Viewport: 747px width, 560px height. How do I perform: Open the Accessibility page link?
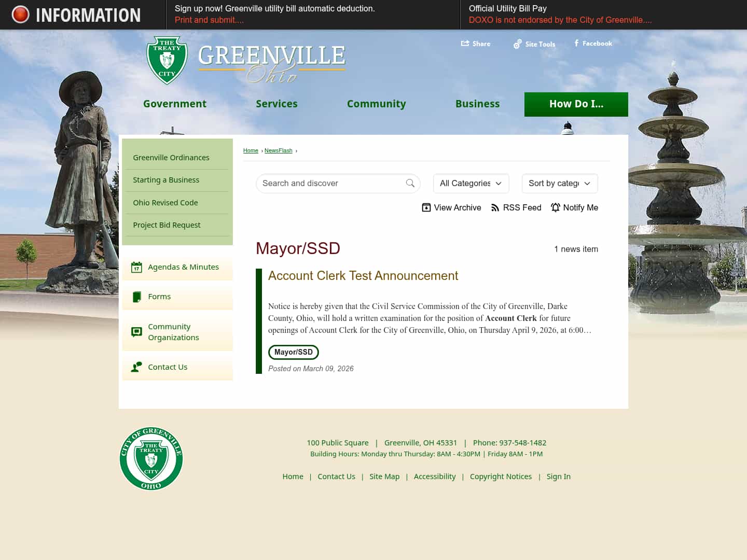(x=435, y=477)
